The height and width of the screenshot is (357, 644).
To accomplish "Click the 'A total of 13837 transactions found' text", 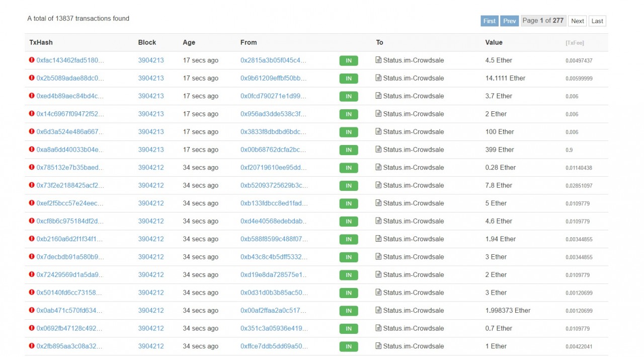I will 78,19.
